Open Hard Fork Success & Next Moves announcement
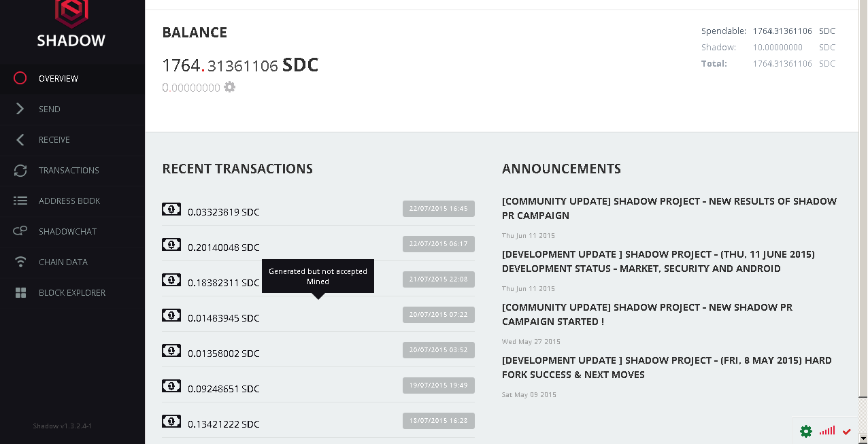Image resolution: width=868 pixels, height=446 pixels. 667,367
